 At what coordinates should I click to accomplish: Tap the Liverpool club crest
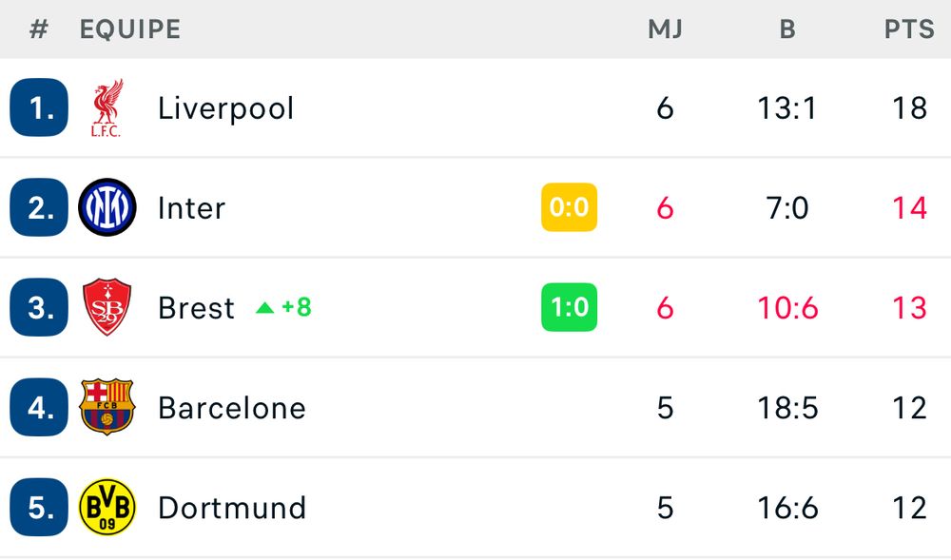[107, 107]
